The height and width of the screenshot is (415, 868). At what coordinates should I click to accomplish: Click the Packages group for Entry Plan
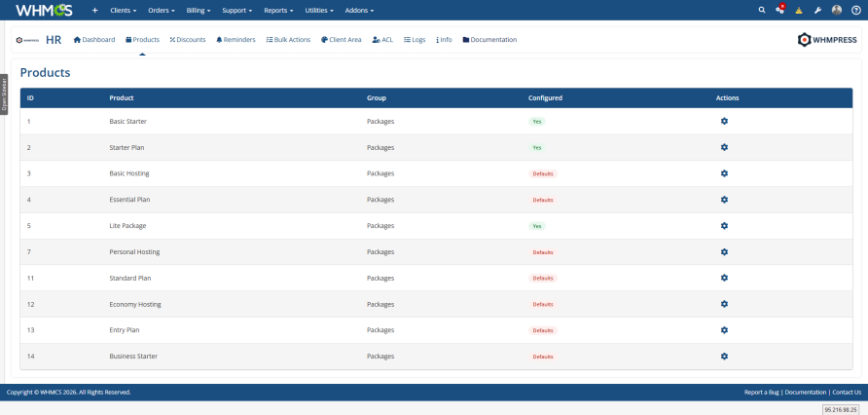point(380,330)
